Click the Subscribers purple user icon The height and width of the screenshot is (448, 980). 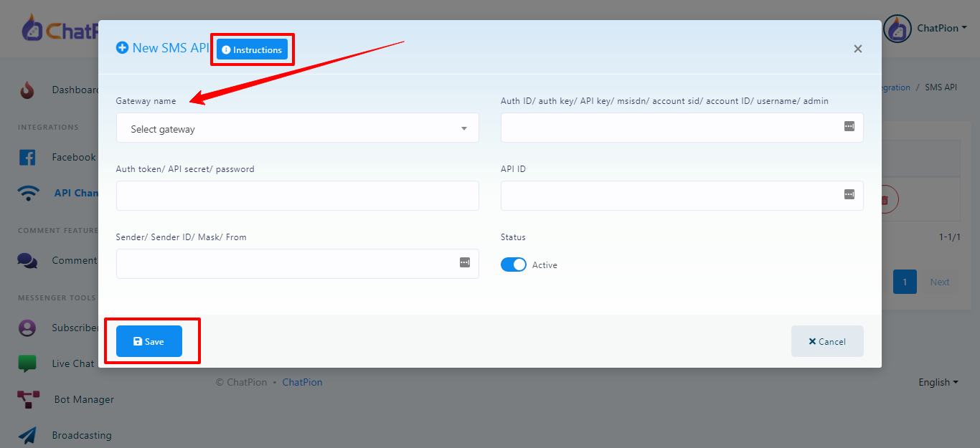[27, 328]
